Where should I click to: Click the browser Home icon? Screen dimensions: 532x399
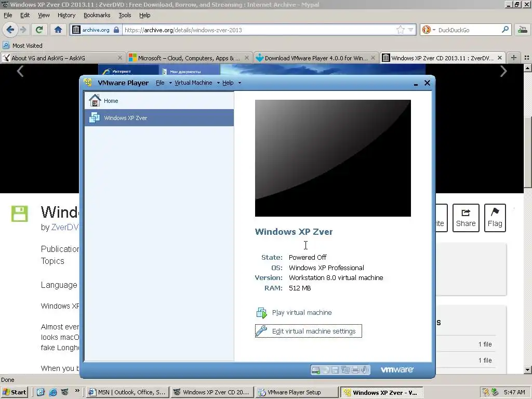pyautogui.click(x=58, y=30)
